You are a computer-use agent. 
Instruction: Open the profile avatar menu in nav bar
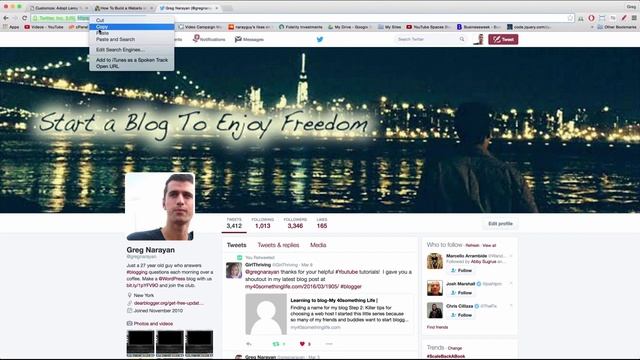point(478,40)
